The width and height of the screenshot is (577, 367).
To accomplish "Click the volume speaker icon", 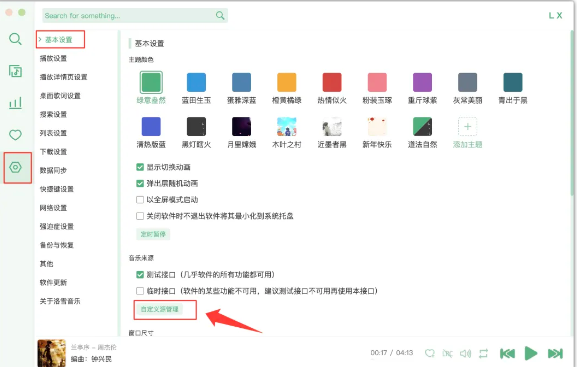I will click(x=466, y=353).
